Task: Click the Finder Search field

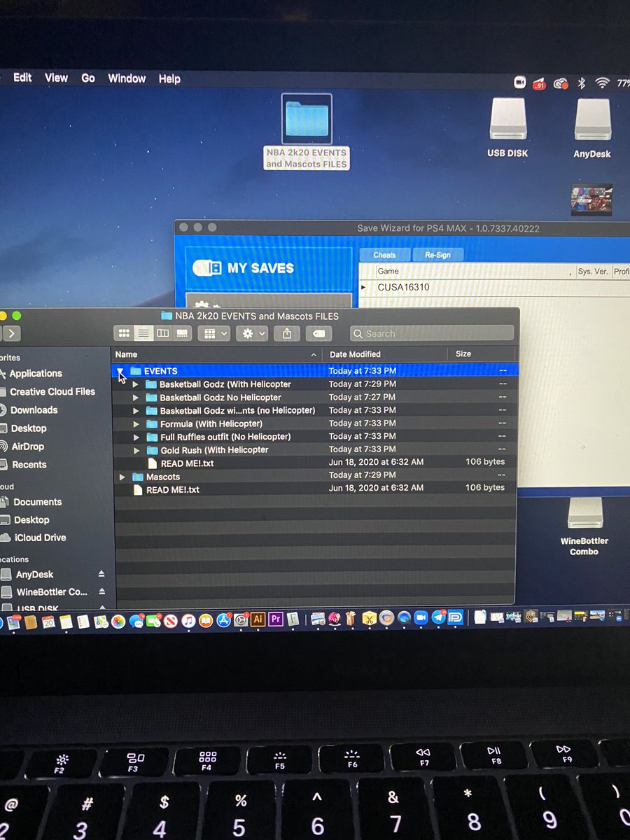Action: point(432,334)
